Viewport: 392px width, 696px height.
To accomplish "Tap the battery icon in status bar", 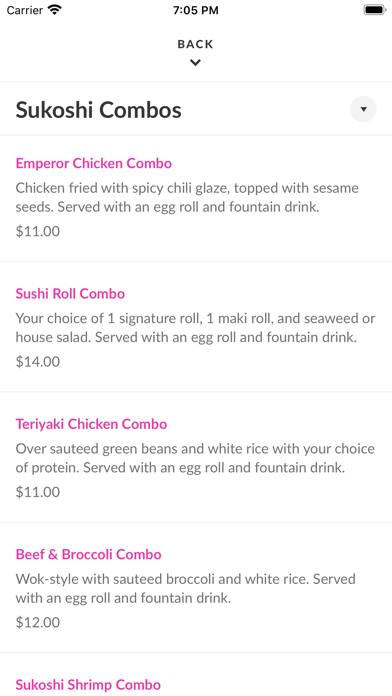I will pyautogui.click(x=375, y=10).
